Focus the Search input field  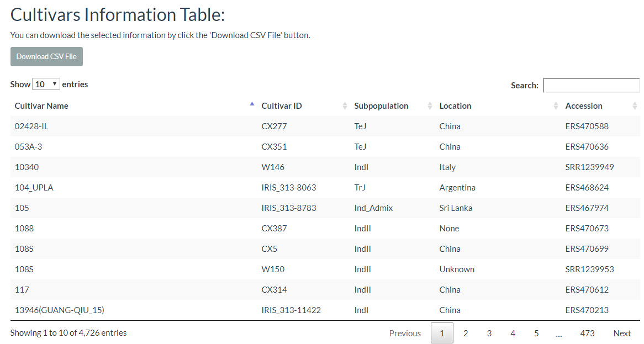click(591, 86)
